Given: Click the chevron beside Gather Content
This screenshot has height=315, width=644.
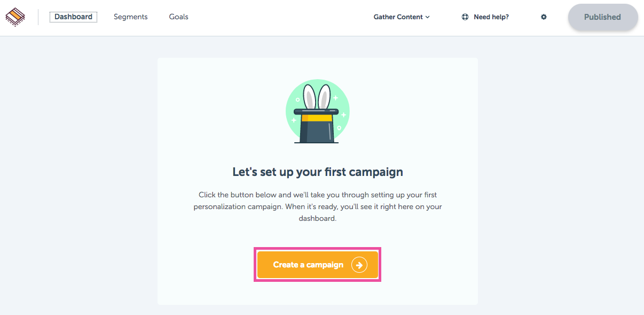Looking at the screenshot, I should pos(427,17).
